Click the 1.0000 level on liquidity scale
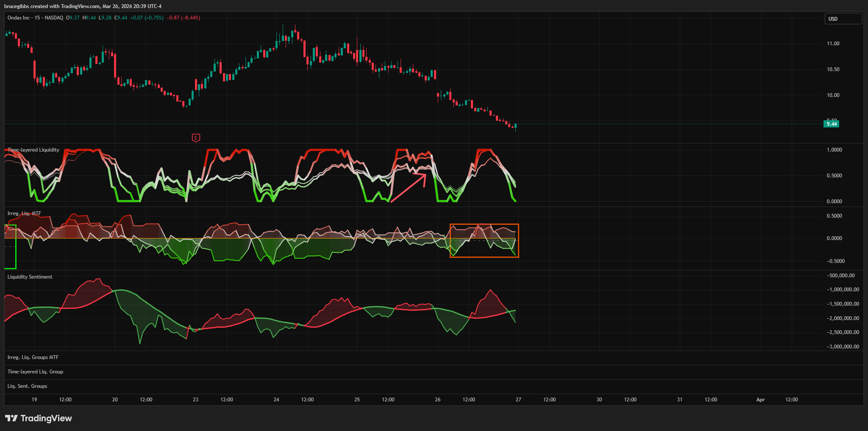 point(834,150)
